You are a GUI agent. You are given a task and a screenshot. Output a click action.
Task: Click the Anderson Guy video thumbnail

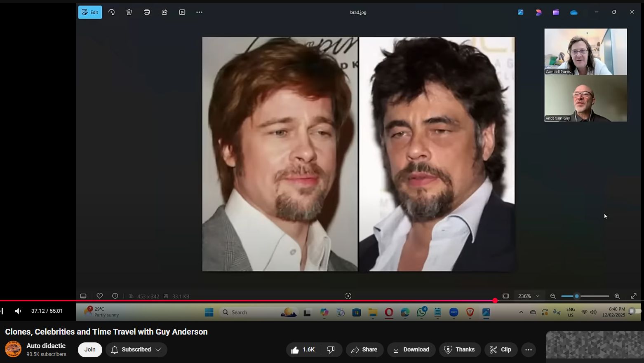[x=585, y=98]
